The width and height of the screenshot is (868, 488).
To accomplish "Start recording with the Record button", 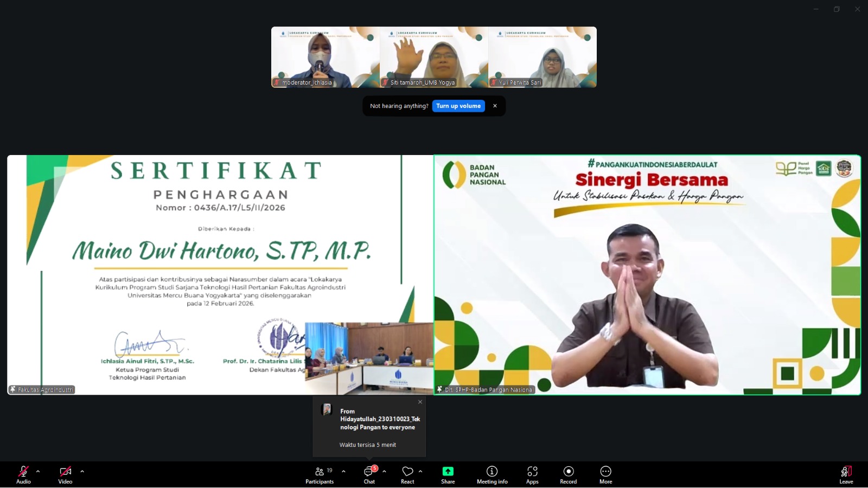I will (568, 474).
